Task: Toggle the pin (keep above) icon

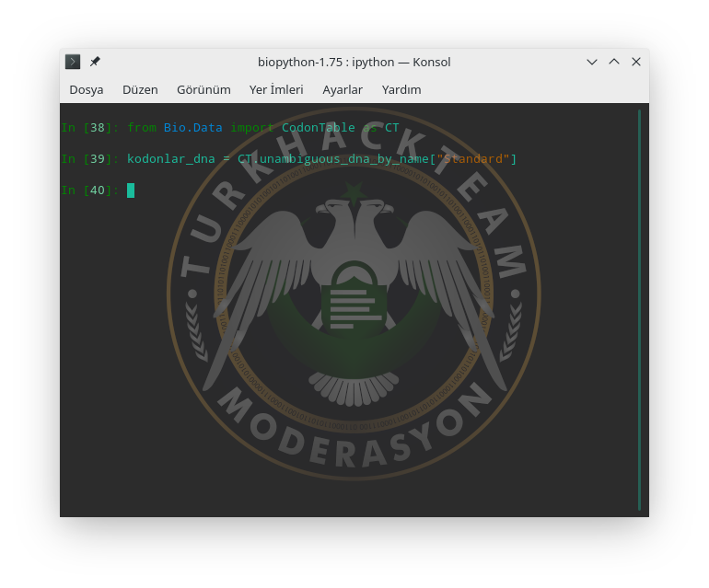Action: pyautogui.click(x=95, y=62)
